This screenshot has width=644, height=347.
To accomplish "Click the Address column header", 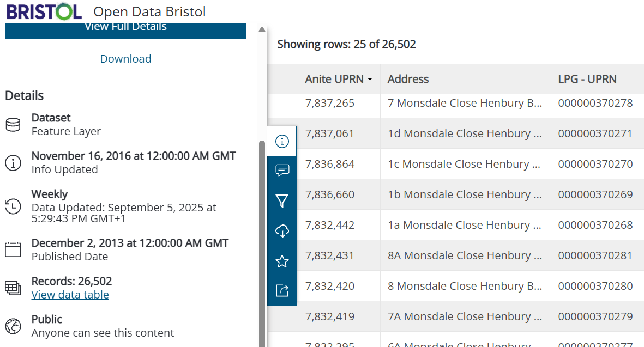I will [x=408, y=79].
